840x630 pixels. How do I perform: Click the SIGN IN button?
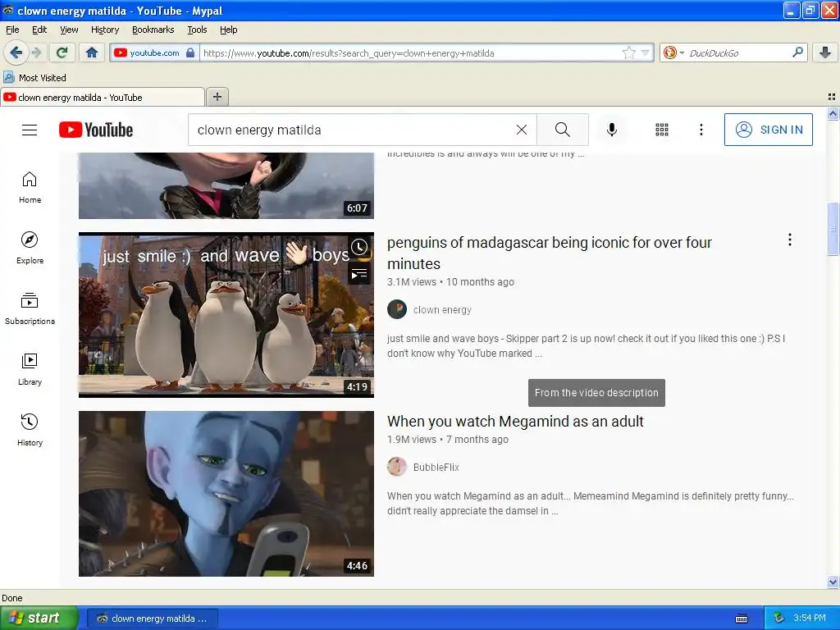[x=768, y=130]
